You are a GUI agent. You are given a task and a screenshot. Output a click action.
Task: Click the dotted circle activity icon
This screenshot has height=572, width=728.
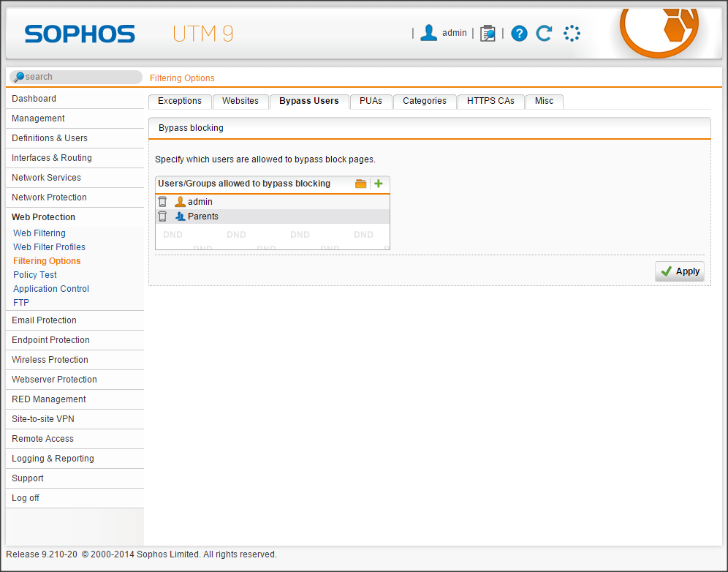tap(572, 33)
